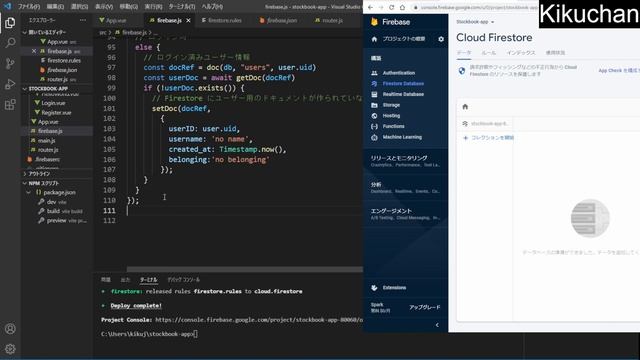Click the Firebase project overview home icon
640x360 pixels.
[x=374, y=39]
